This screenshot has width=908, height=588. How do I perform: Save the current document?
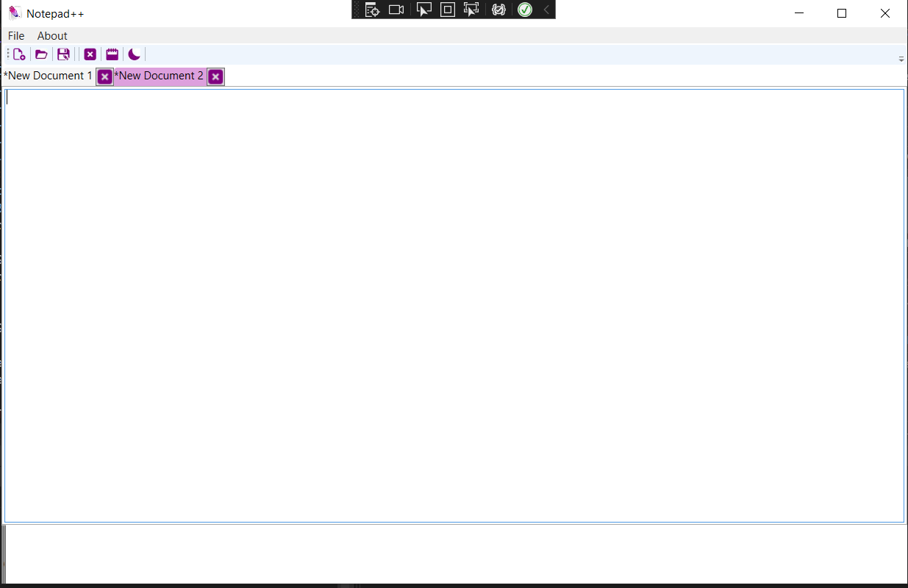pos(63,54)
